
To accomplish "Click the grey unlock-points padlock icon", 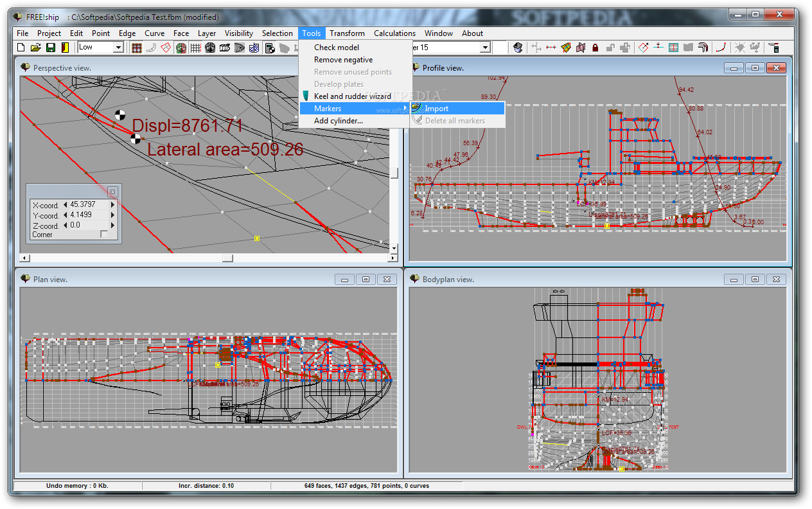I will tap(610, 48).
